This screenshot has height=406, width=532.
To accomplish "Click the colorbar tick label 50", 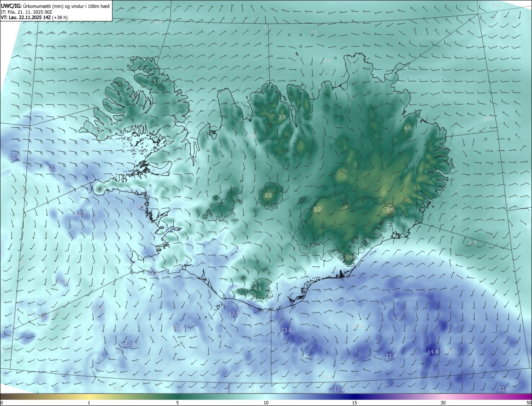I will click(529, 403).
